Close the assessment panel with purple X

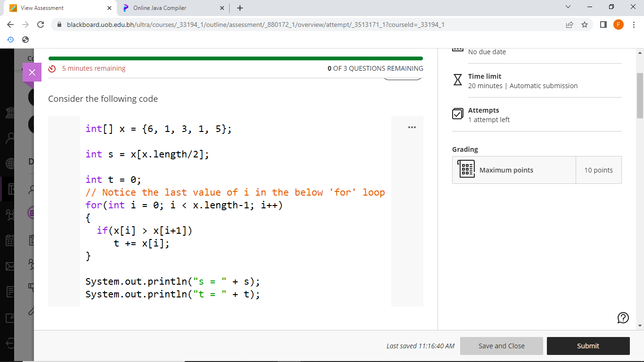coord(32,72)
